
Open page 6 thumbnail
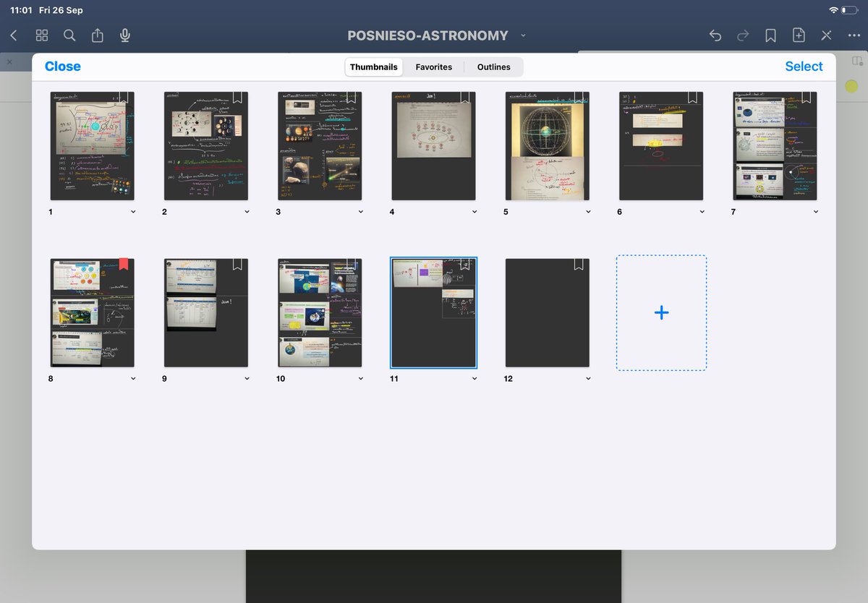(x=661, y=146)
